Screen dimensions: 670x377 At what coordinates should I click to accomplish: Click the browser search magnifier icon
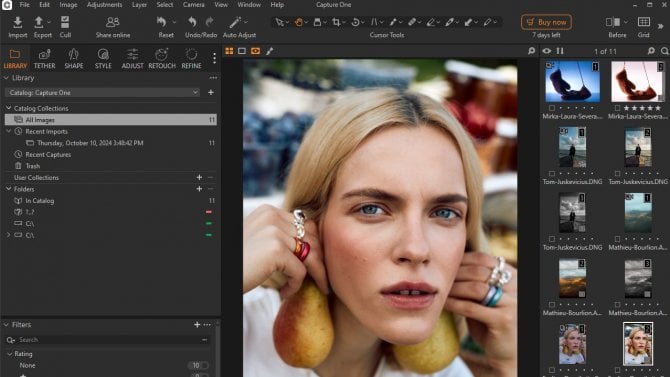click(x=664, y=51)
